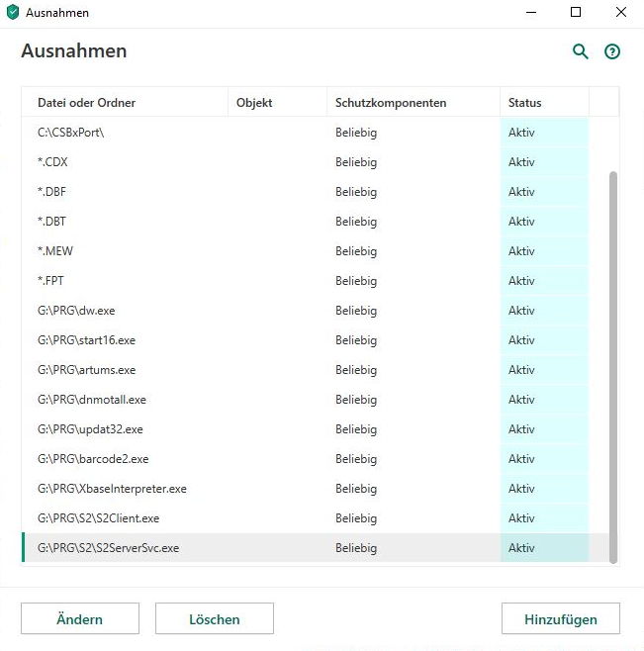Select the G:\PRG\updat32.exe row

pos(316,429)
